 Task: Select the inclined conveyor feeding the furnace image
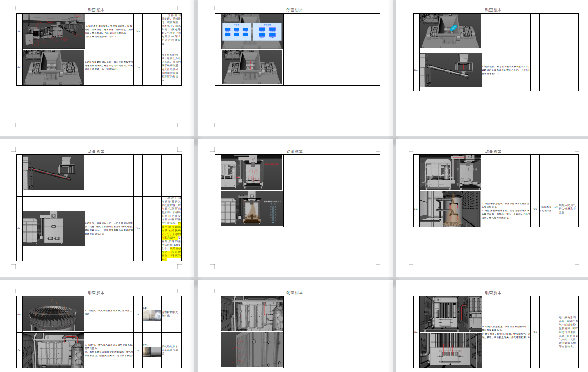click(x=54, y=173)
